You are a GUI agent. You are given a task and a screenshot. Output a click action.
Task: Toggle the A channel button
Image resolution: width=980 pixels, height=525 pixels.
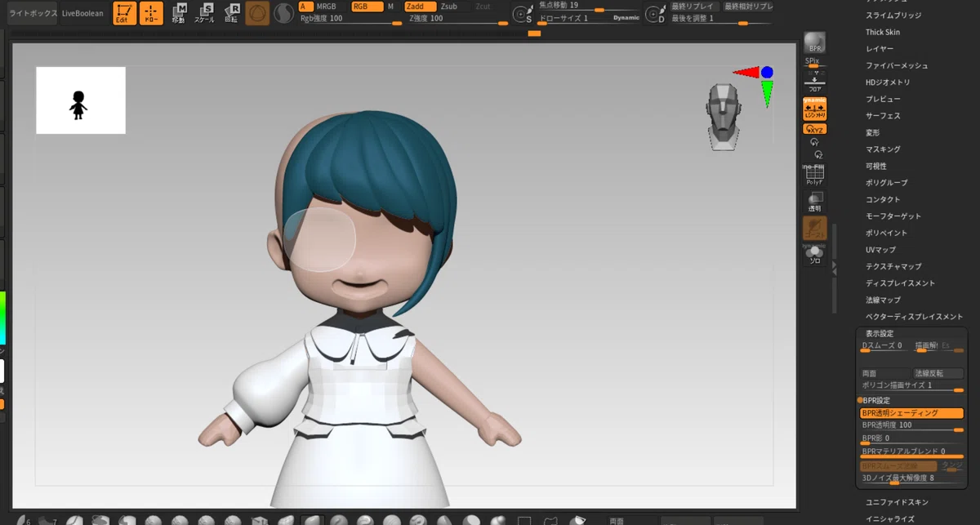click(x=306, y=6)
